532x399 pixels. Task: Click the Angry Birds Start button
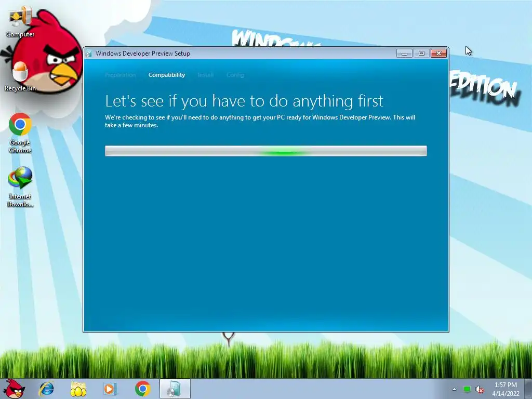(x=14, y=389)
